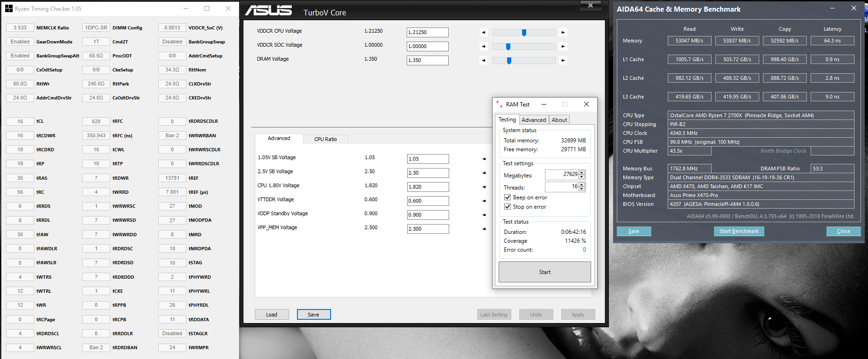Toggle the Stop on error checkbox

pyautogui.click(x=507, y=207)
